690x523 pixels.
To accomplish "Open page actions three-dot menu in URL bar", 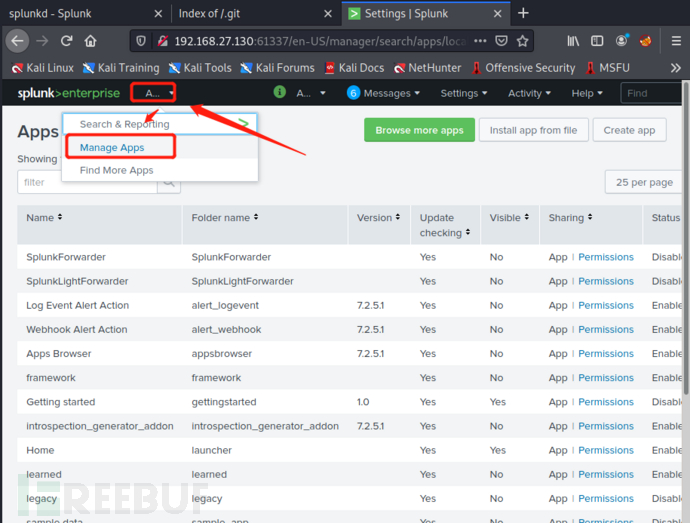I will coord(480,41).
